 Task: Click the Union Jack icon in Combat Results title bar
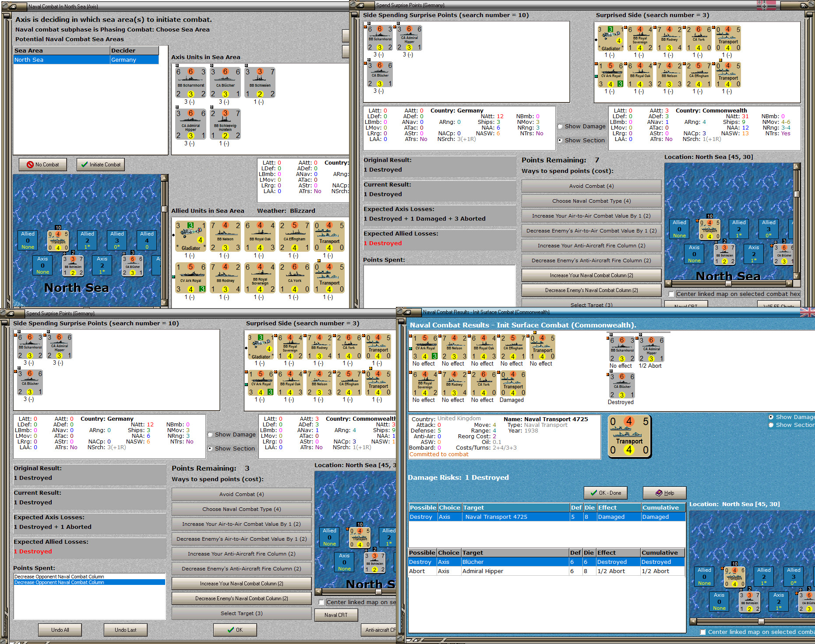coord(807,312)
